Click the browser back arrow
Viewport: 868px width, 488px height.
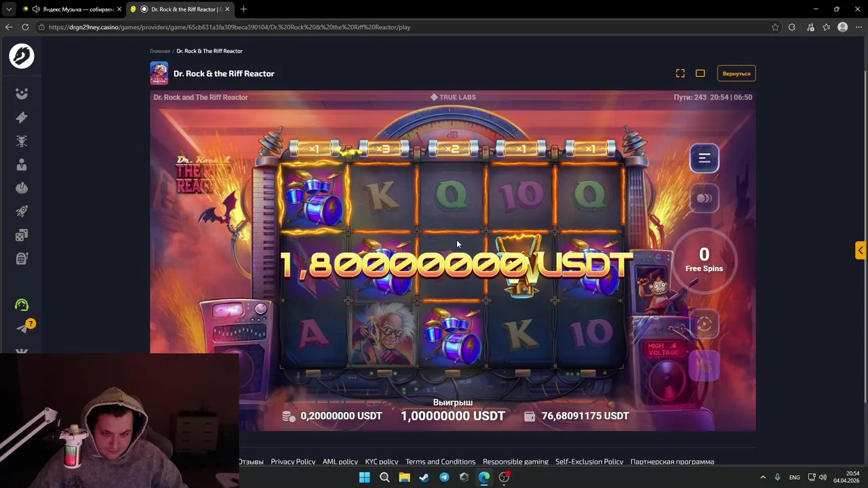tap(9, 27)
